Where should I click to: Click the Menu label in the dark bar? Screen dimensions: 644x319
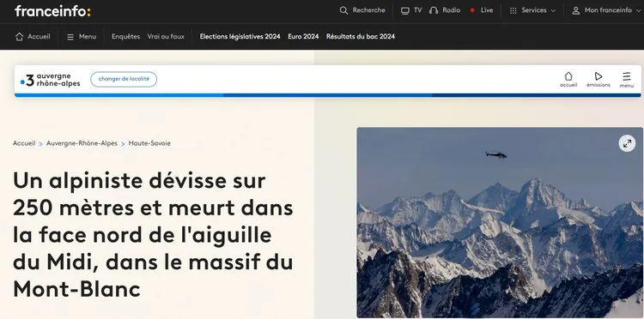pos(88,37)
